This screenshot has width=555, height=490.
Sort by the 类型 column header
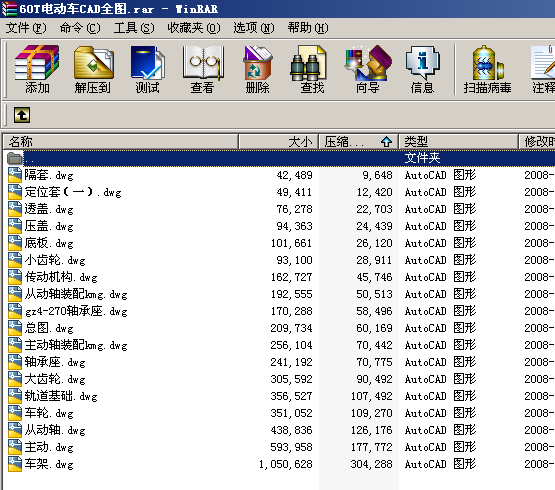coord(458,142)
